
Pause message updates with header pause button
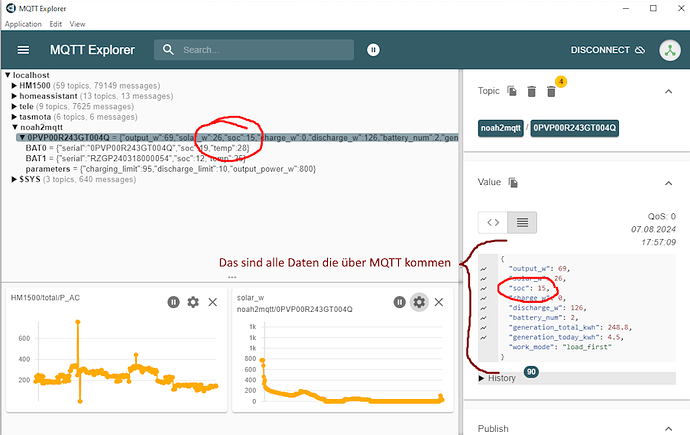pyautogui.click(x=373, y=50)
